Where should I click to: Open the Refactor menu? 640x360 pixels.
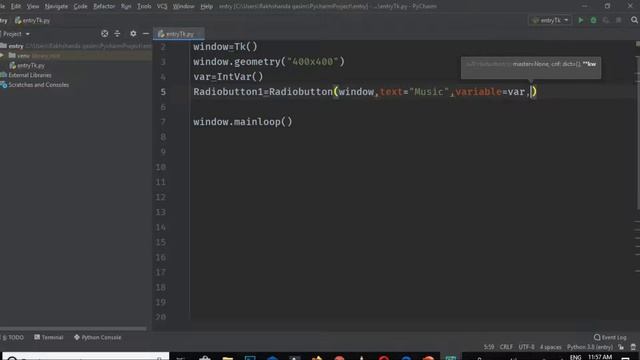104,6
